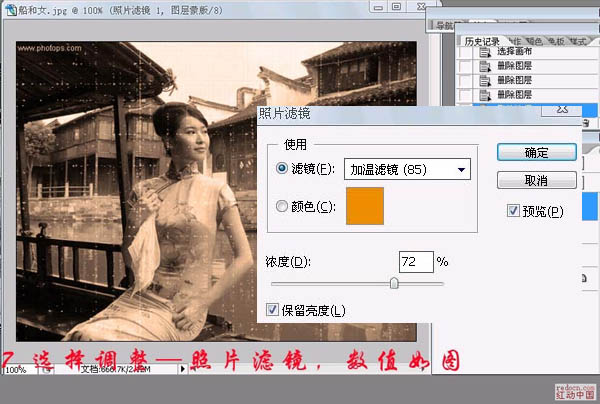Select the 滤镜(F) radio button
The height and width of the screenshot is (404, 600).
point(282,168)
